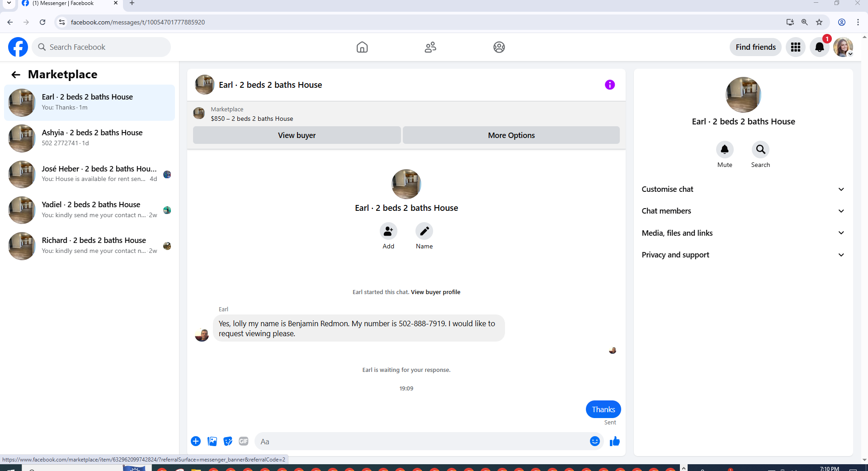868x471 pixels.
Task: Select Earl's message with the phone number
Action: tap(359, 328)
